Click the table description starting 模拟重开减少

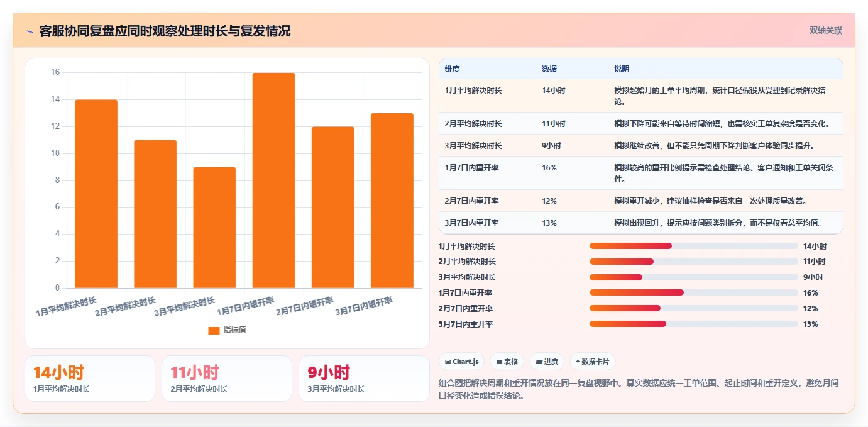click(x=710, y=201)
